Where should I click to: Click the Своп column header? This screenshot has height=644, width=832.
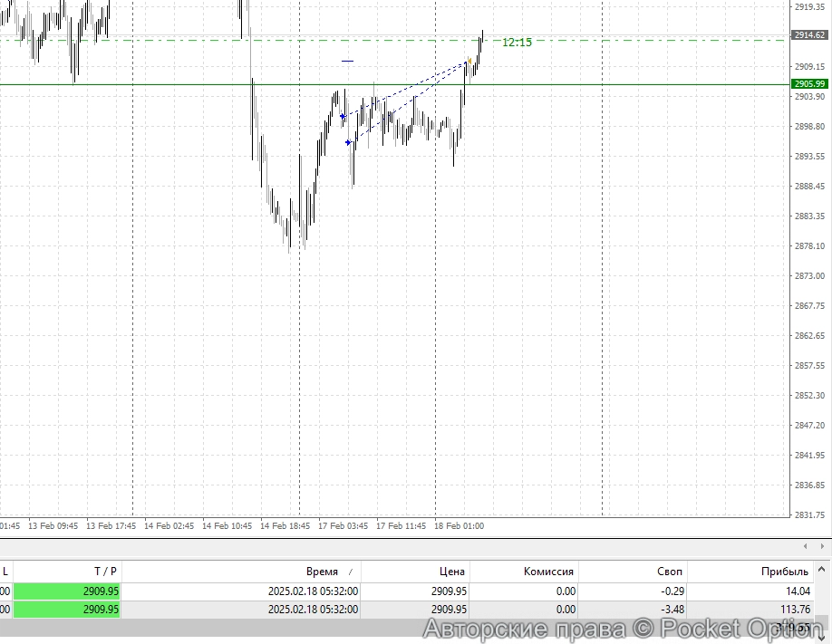[668, 572]
